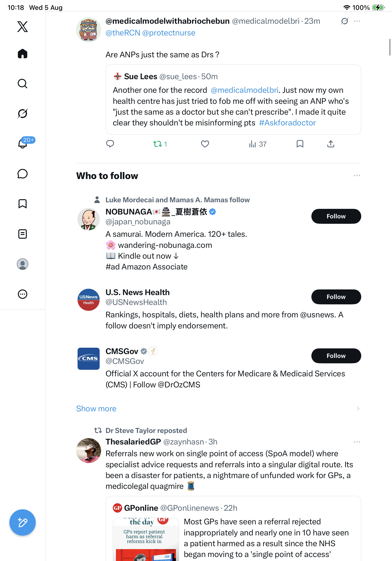Viewport: 392px width, 561px height.
Task: Open the #Askforadoctor hashtag link
Action: 287,123
